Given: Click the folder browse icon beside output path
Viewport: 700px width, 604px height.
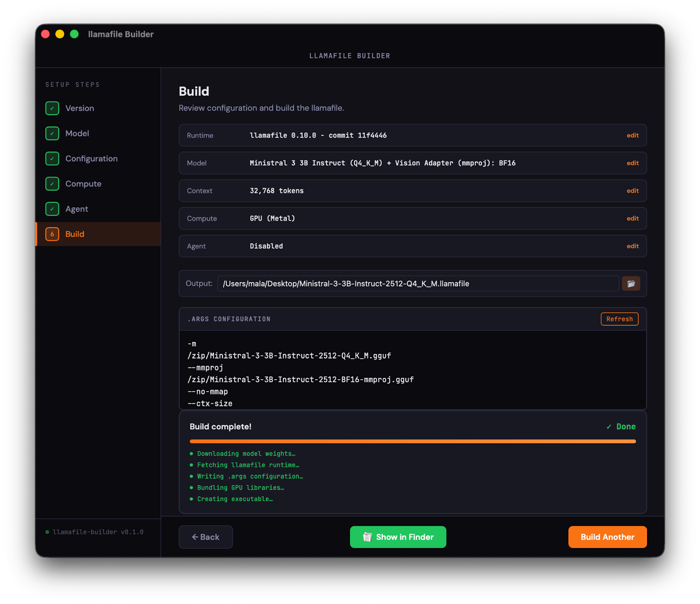Looking at the screenshot, I should point(630,284).
